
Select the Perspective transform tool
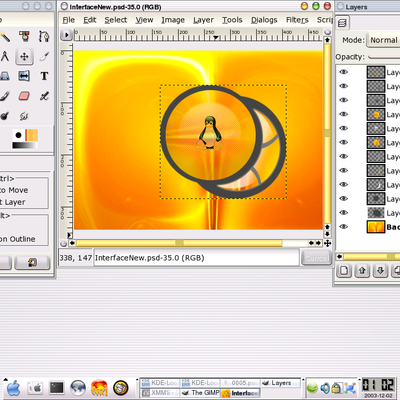click(x=4, y=76)
